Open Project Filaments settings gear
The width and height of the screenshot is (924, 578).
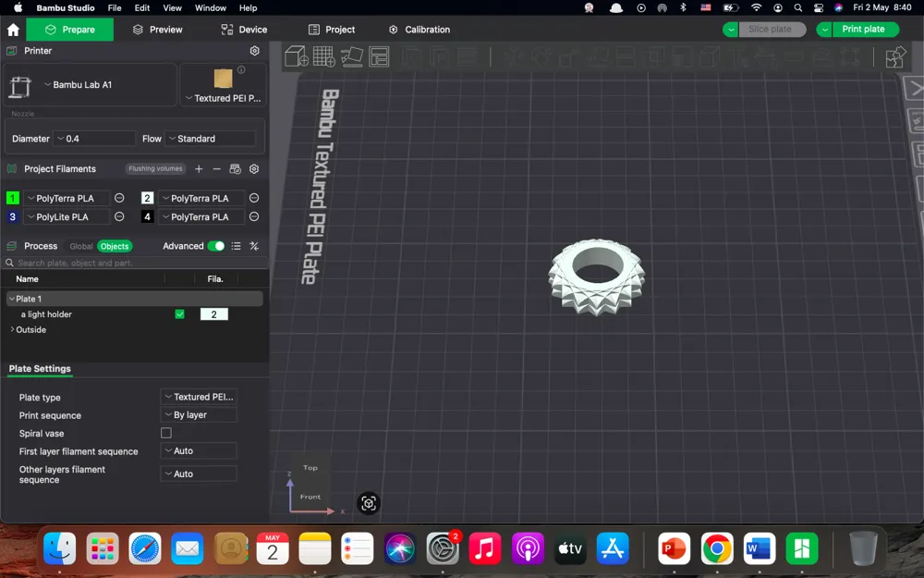[254, 169]
